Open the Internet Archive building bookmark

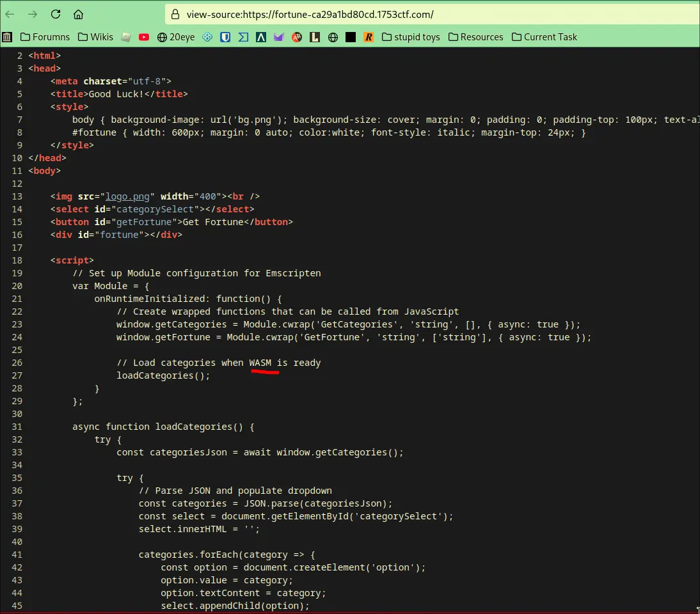[x=7, y=37]
